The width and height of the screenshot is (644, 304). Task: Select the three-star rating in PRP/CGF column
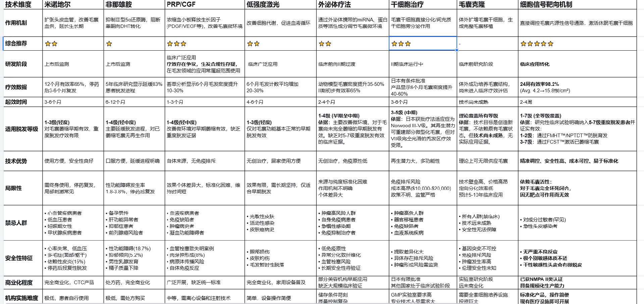[176, 44]
